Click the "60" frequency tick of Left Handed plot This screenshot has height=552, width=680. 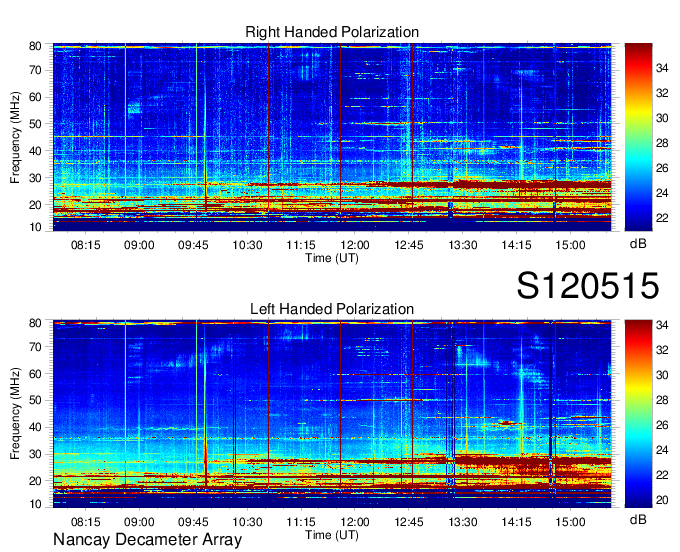tap(35, 374)
